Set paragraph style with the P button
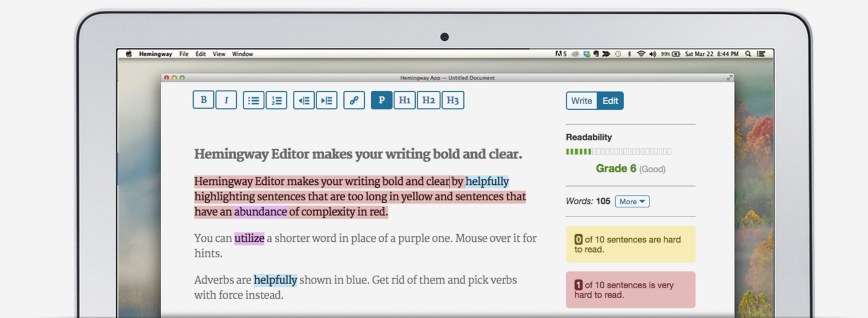868x318 pixels. [381, 100]
